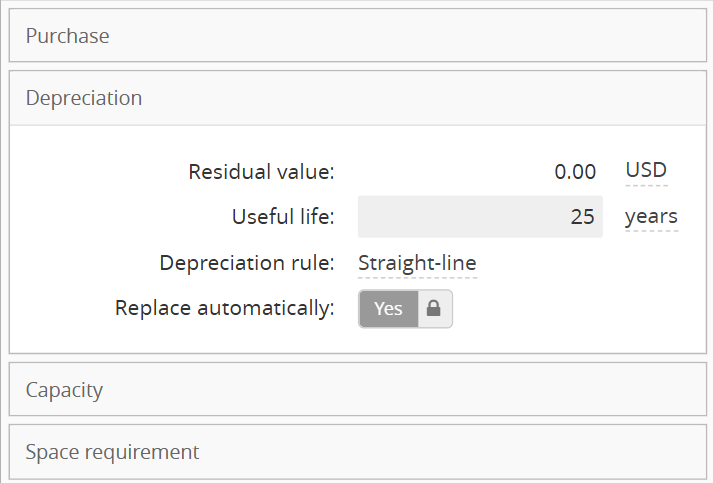Click the Capacity title text
Image resolution: width=713 pixels, height=483 pixels.
(65, 390)
